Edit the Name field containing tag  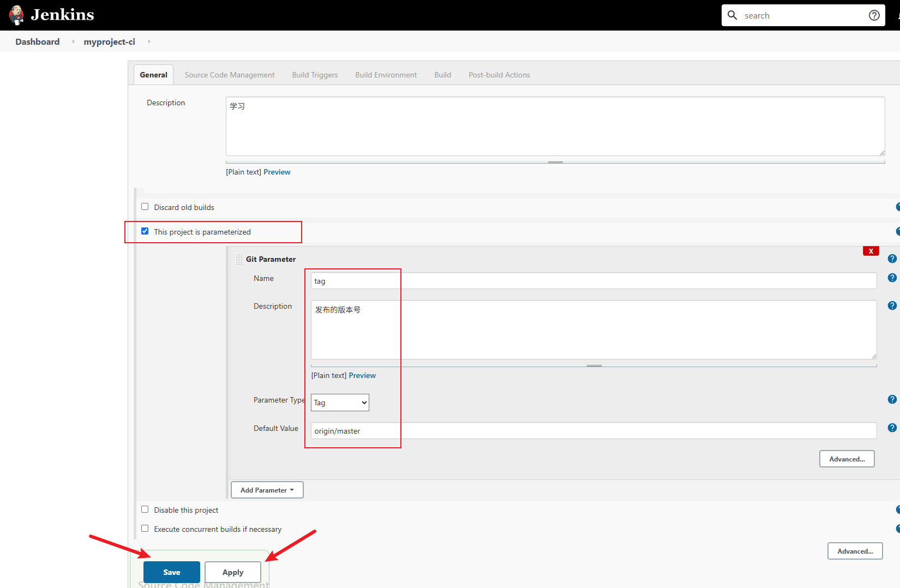(x=594, y=281)
